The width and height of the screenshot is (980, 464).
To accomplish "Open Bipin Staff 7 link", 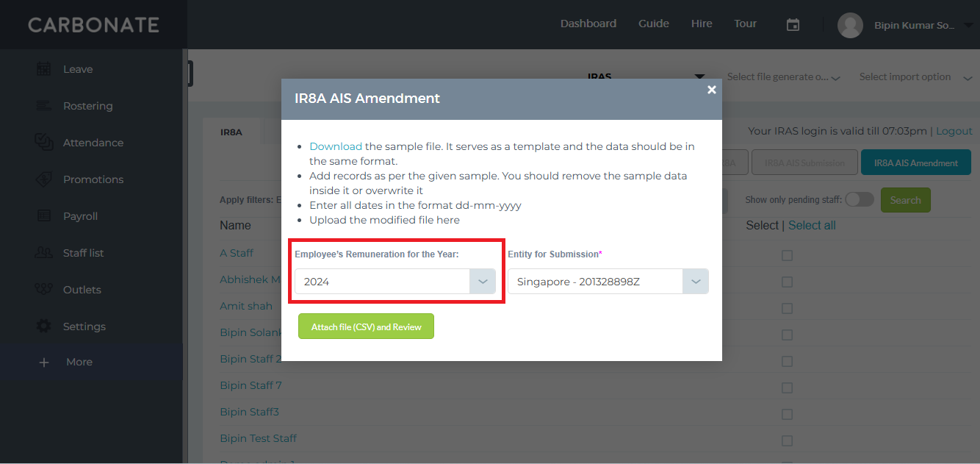I will point(251,385).
